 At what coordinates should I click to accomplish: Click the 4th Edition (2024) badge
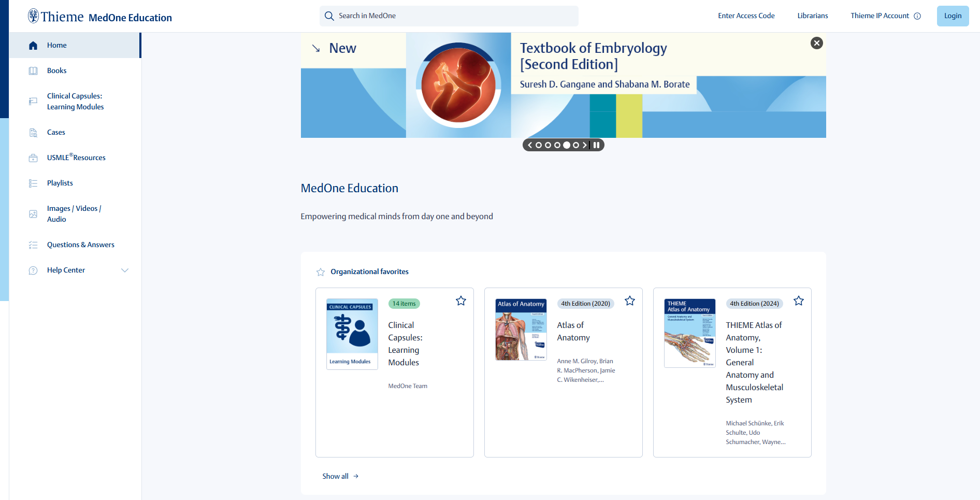[x=754, y=304]
